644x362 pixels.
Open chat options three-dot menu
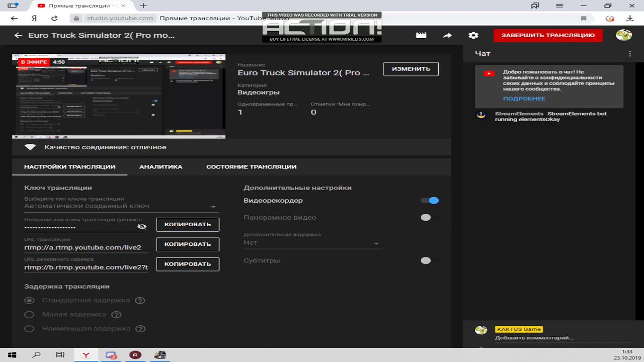coord(629,54)
